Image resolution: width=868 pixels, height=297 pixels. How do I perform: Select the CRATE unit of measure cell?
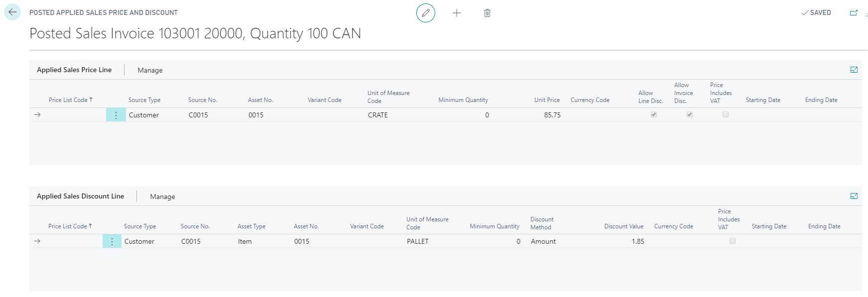378,115
